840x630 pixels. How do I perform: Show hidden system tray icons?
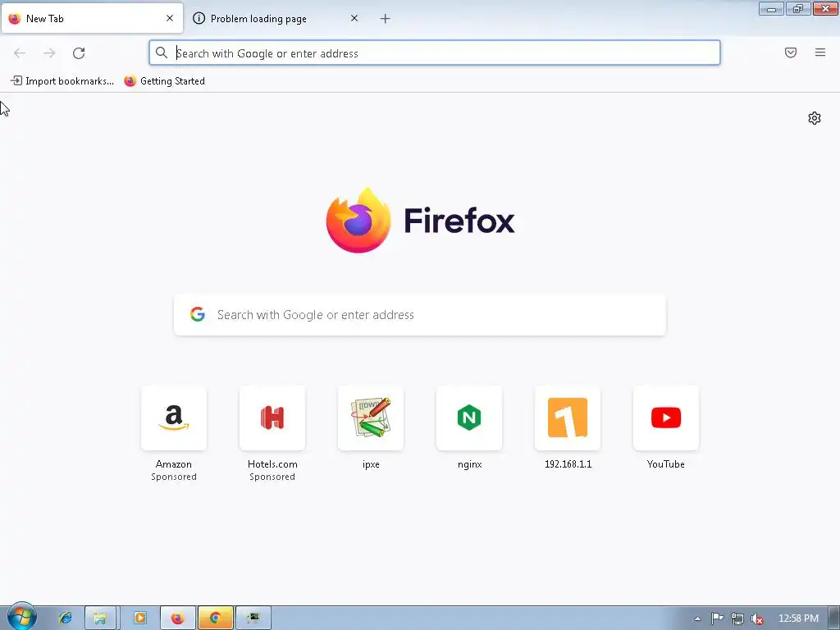click(697, 619)
